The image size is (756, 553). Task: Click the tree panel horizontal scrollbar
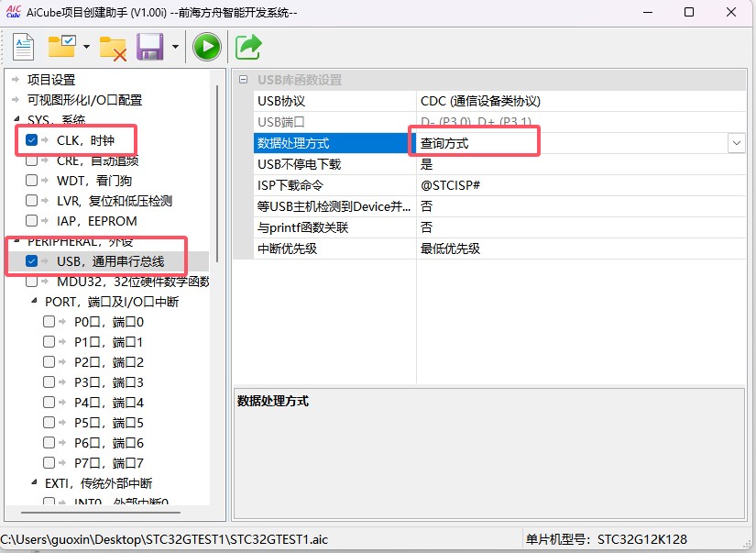101,512
